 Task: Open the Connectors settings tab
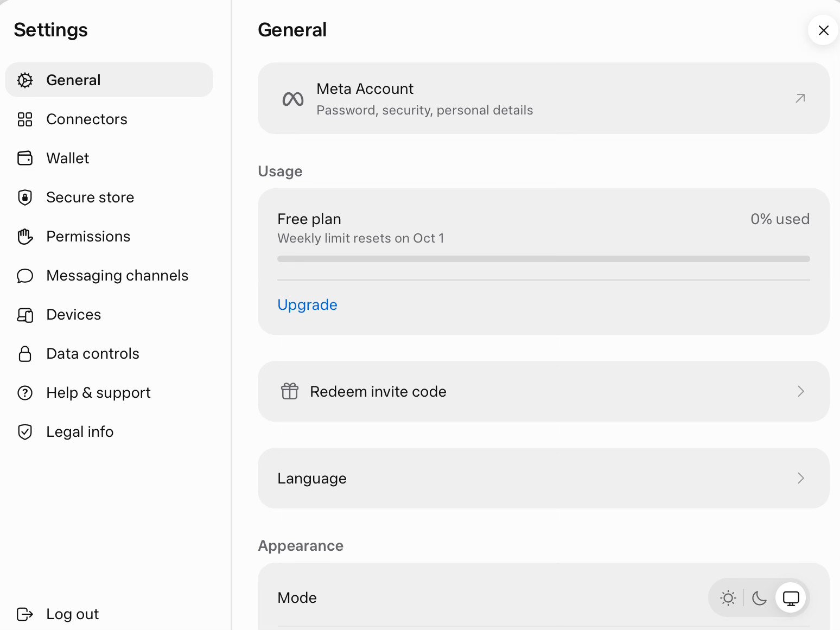pos(109,119)
